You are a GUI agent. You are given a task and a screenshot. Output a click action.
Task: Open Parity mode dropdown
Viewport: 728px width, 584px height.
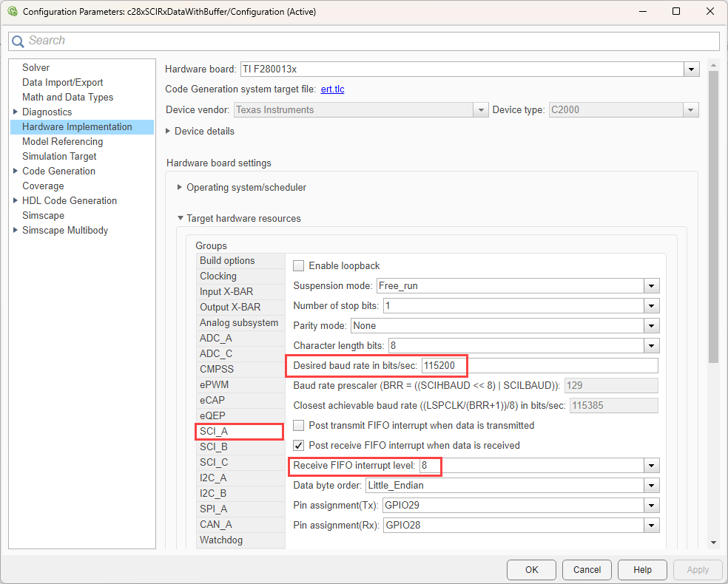(651, 326)
